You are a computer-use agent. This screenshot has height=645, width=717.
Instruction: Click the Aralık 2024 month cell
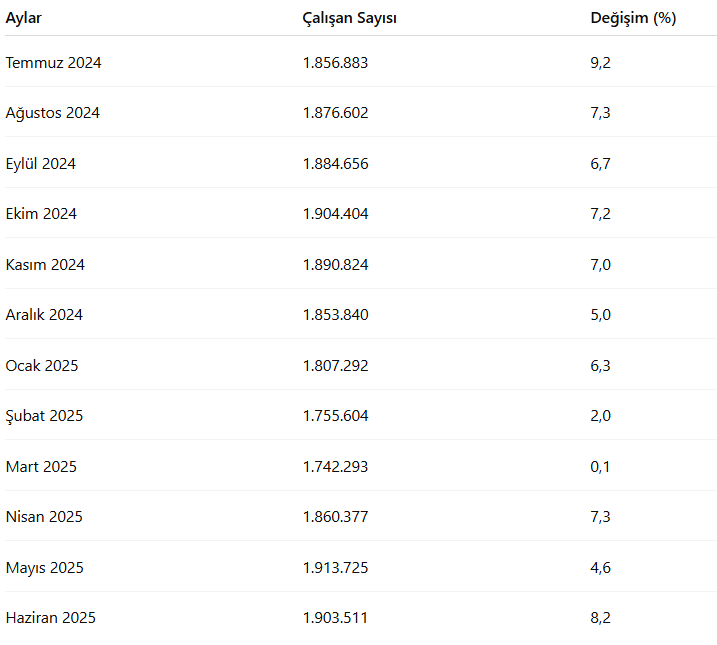[x=44, y=315]
